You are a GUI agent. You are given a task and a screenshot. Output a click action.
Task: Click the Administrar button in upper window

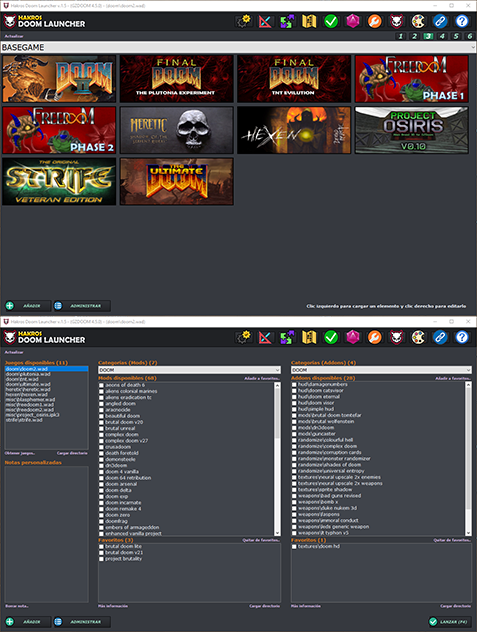click(x=82, y=306)
